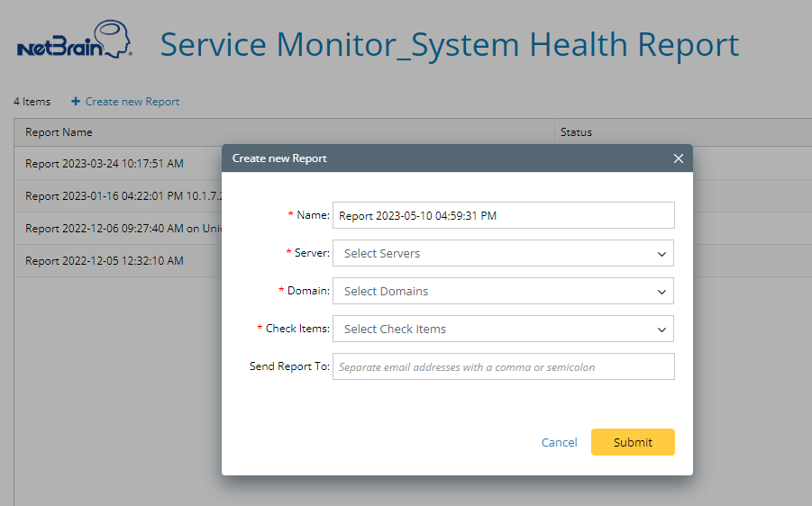
Task: Close the Create new Report dialog
Action: 678,158
